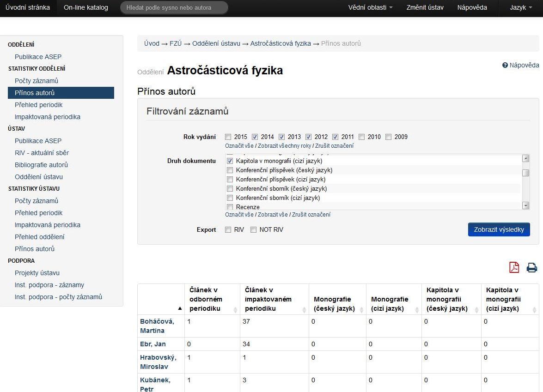
Task: Open the On-line katalog
Action: click(86, 7)
